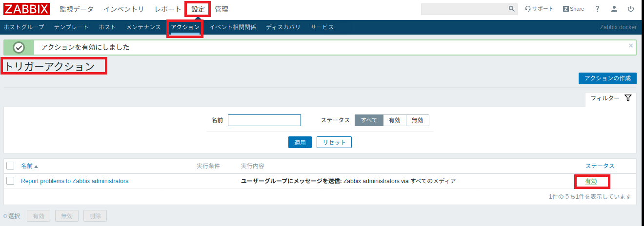Select 有効 status filter option
The image size is (644, 226).
pos(395,120)
